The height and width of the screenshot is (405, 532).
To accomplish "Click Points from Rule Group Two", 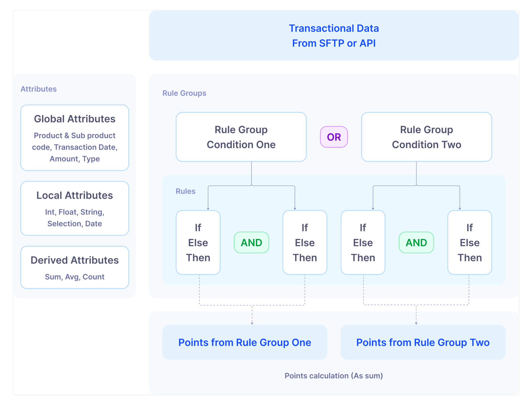I will [423, 342].
